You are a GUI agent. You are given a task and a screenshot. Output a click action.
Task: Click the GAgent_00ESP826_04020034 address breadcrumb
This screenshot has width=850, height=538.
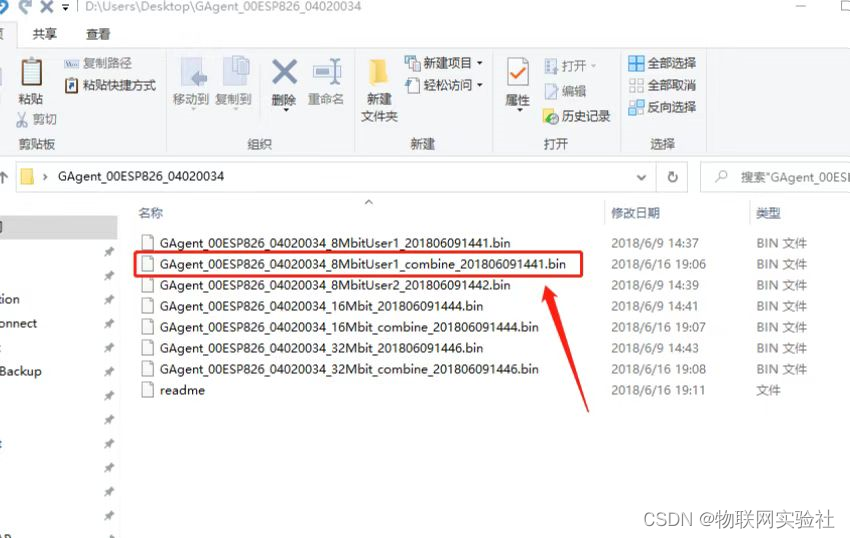pyautogui.click(x=141, y=176)
